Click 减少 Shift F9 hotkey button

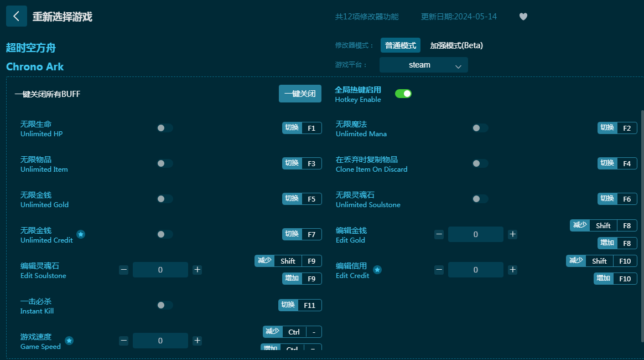[288, 261]
